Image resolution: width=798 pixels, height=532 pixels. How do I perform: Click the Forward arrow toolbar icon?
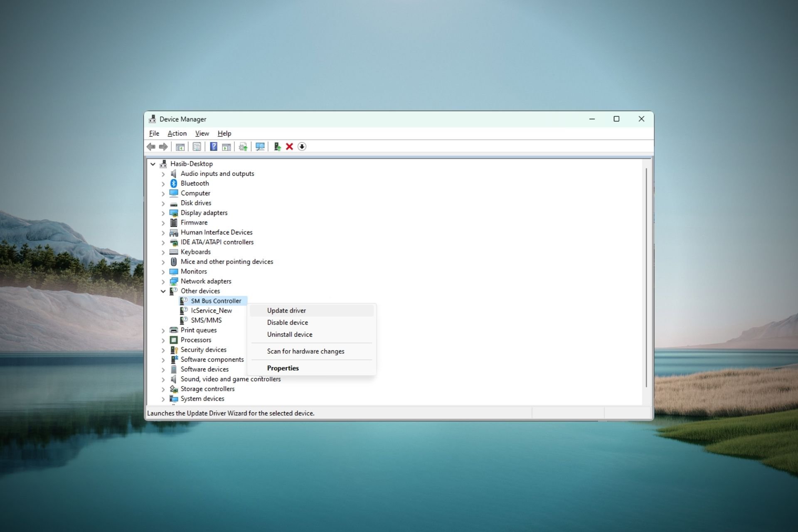pyautogui.click(x=163, y=147)
